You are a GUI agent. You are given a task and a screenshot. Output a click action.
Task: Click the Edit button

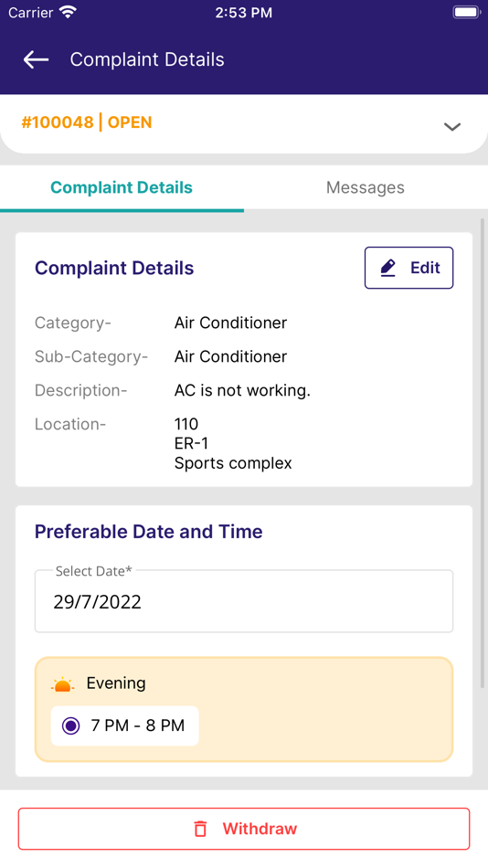coord(408,268)
